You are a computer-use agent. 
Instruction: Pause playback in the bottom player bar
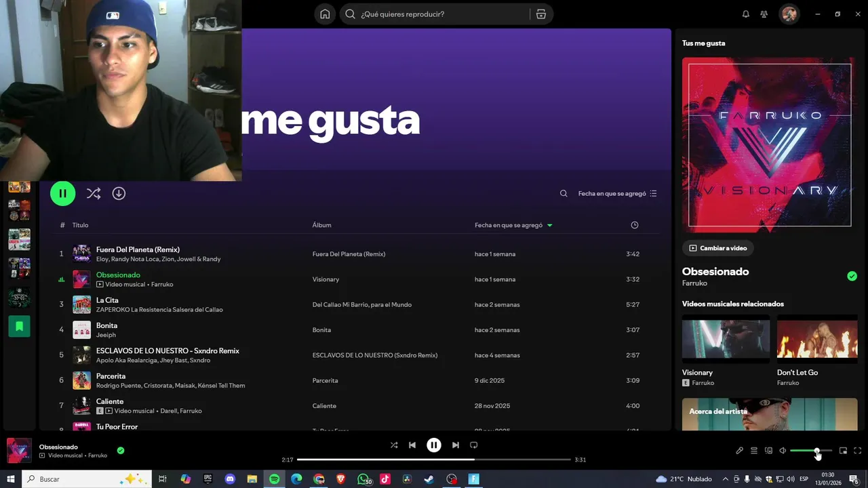[x=434, y=445]
